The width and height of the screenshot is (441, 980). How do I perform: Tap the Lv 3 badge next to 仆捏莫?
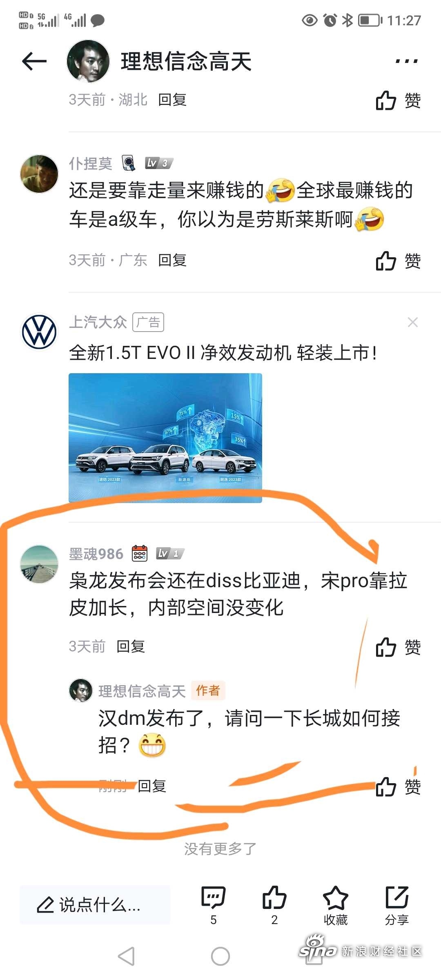click(x=159, y=163)
